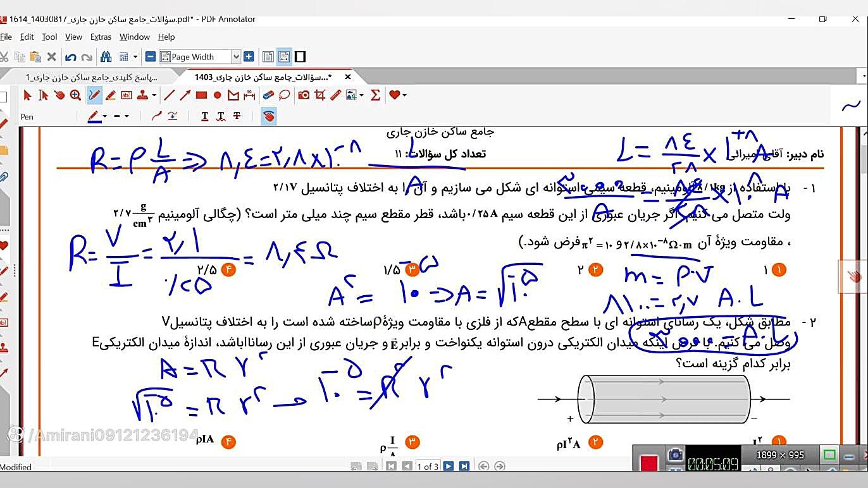The image size is (868, 488).
Task: Toggle freehand curve pen style
Action: click(x=157, y=116)
